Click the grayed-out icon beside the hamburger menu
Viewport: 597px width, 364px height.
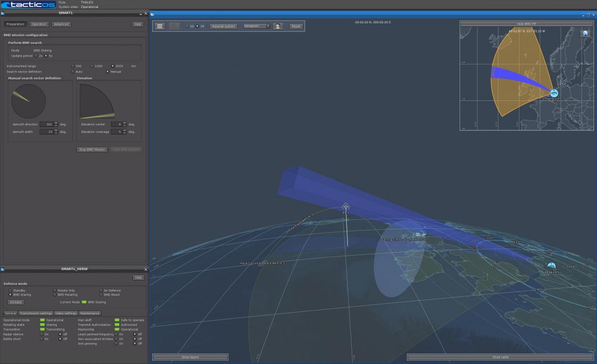click(x=174, y=26)
